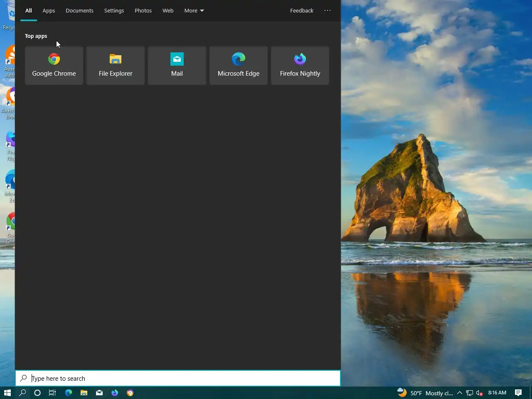Open Task View on the taskbar
532x399 pixels.
[52, 393]
